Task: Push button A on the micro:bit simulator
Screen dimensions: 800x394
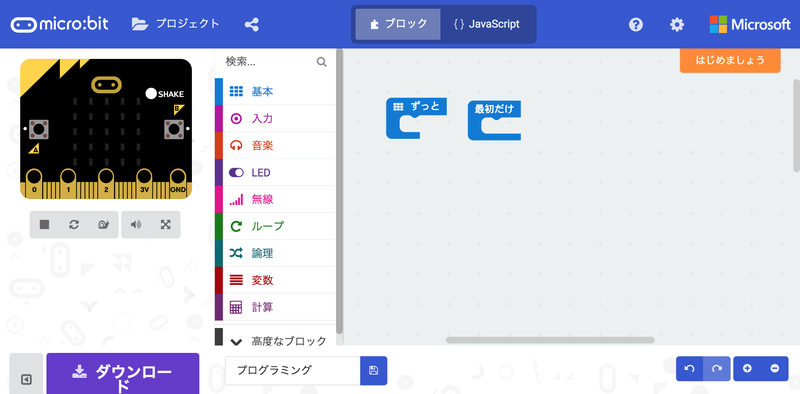Action: click(x=39, y=129)
